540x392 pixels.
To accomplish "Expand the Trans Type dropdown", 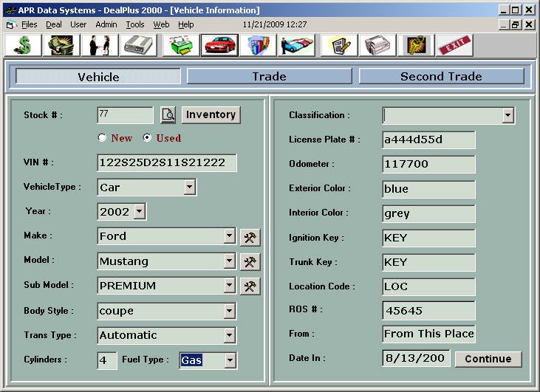I will point(229,336).
